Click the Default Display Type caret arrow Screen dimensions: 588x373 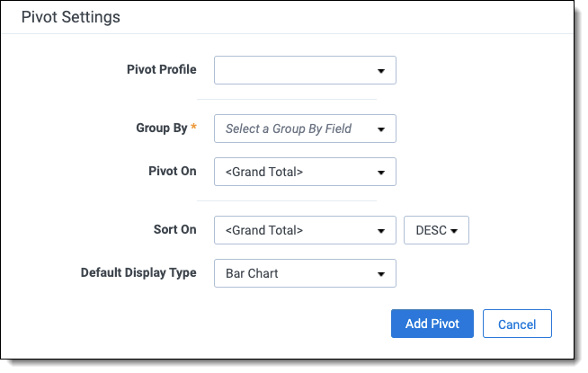(381, 274)
